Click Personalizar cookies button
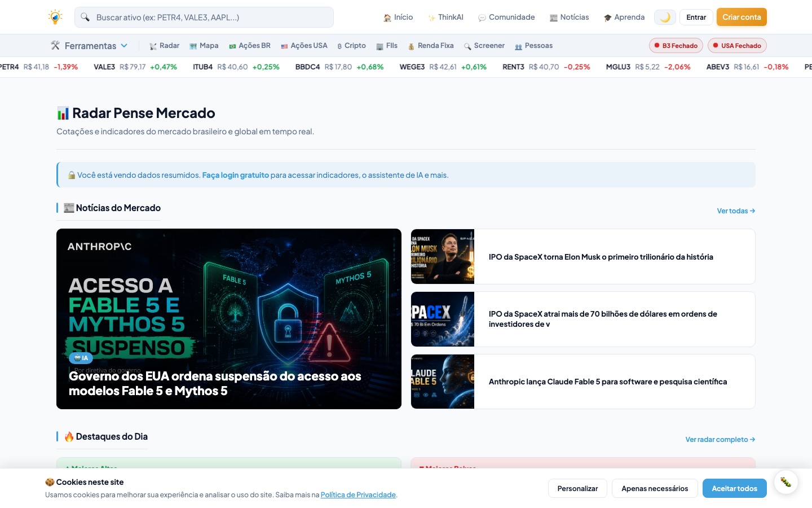 pyautogui.click(x=577, y=488)
